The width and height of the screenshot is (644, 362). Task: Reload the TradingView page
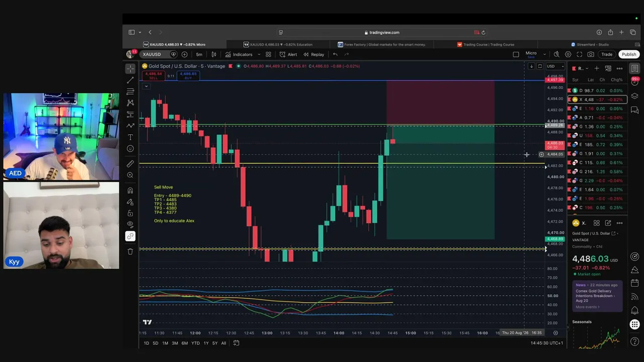pyautogui.click(x=483, y=32)
